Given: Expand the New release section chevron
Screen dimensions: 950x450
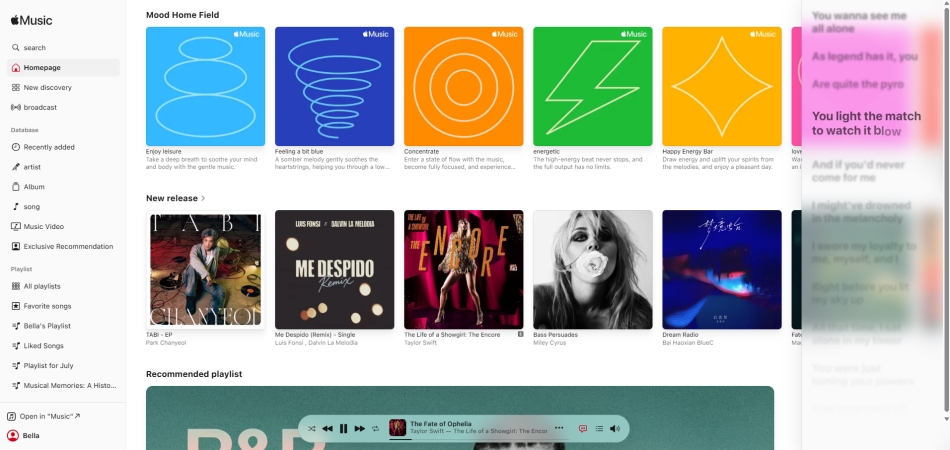Looking at the screenshot, I should tap(203, 198).
